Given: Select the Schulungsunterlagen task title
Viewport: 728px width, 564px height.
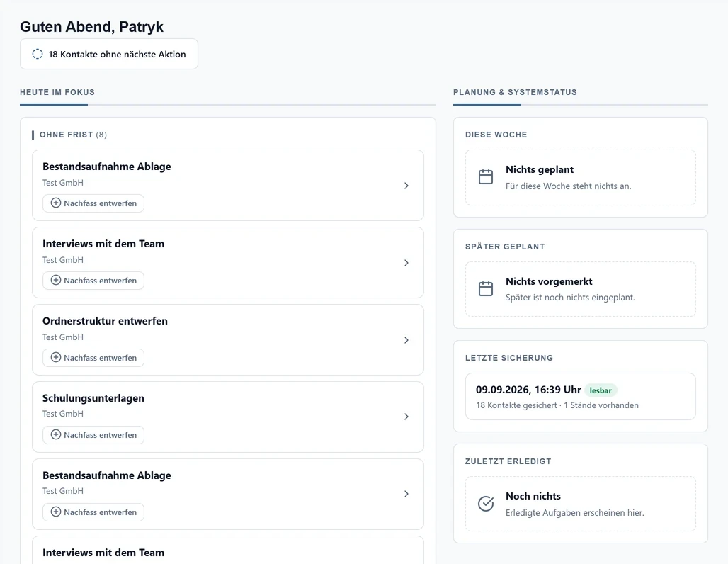Looking at the screenshot, I should click(93, 398).
